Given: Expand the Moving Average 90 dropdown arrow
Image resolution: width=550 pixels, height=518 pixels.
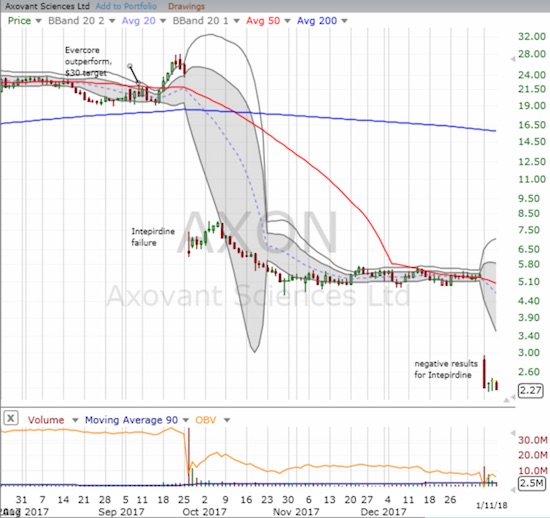Looking at the screenshot, I should point(186,420).
